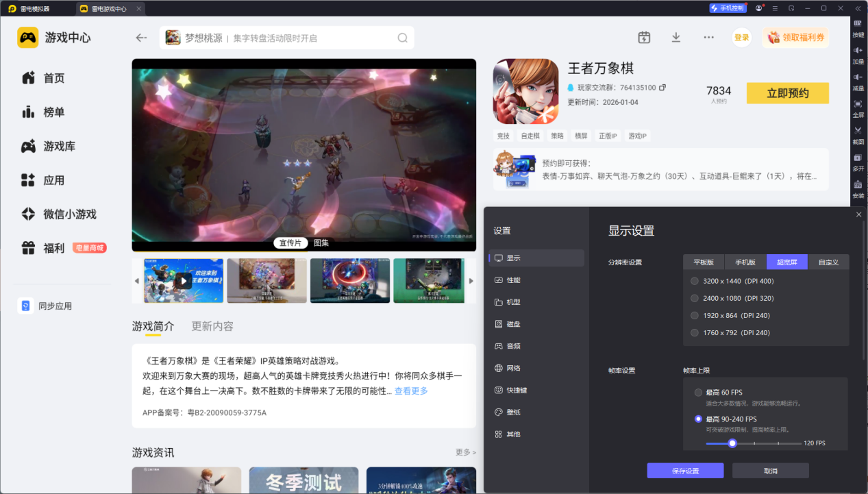
Task: Open the 首页 home page
Action: click(43, 78)
